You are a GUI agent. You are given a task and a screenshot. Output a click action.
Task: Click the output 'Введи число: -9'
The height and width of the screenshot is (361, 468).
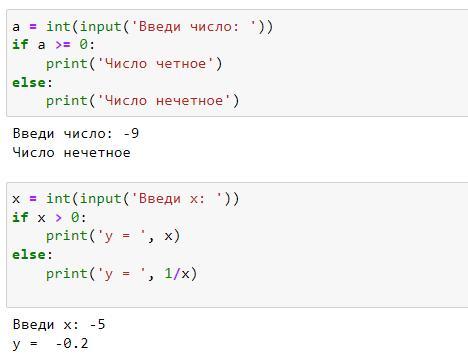click(x=76, y=134)
